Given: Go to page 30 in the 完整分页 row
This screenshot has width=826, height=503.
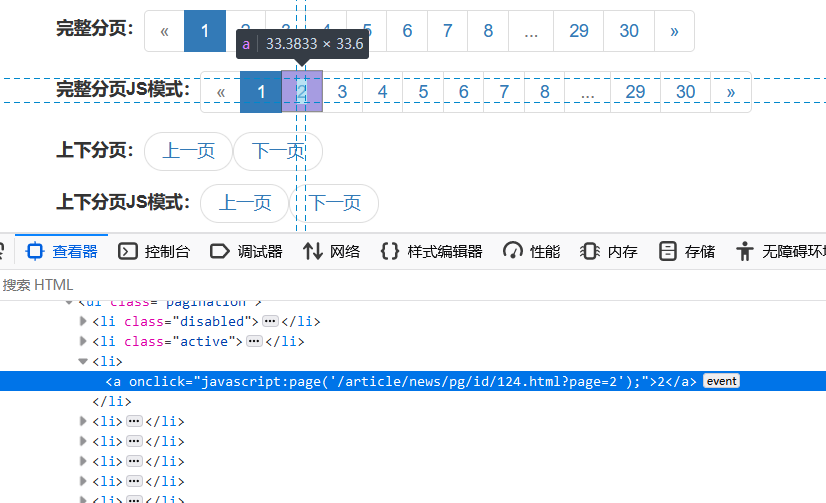Looking at the screenshot, I should coord(629,31).
